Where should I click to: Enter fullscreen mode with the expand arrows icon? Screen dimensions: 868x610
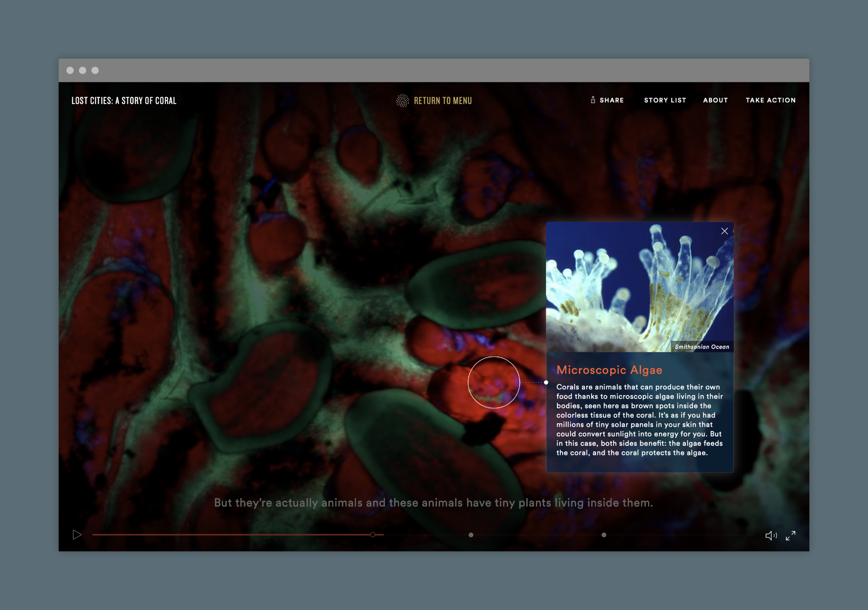(x=791, y=536)
